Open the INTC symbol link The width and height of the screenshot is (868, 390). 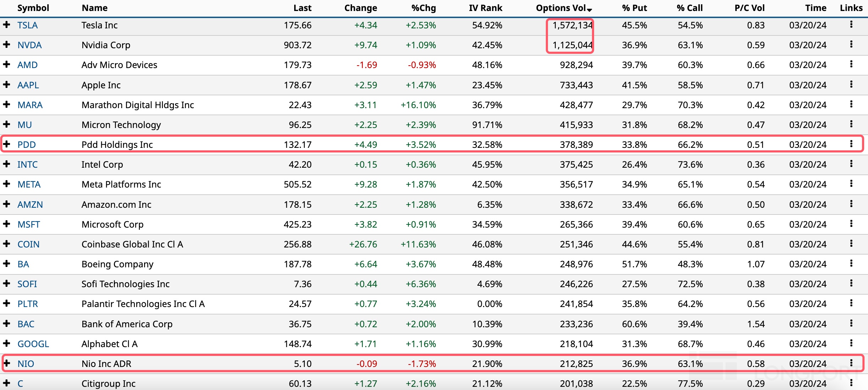pyautogui.click(x=27, y=165)
